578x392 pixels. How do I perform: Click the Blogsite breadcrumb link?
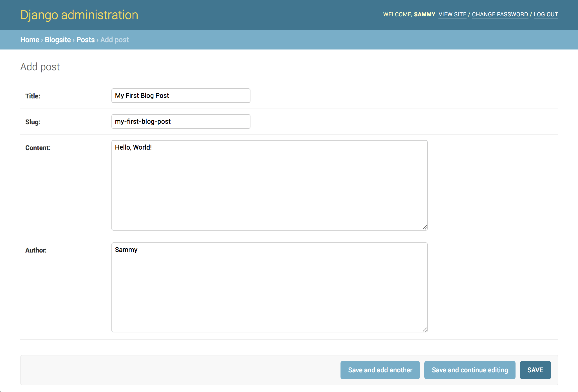[57, 40]
